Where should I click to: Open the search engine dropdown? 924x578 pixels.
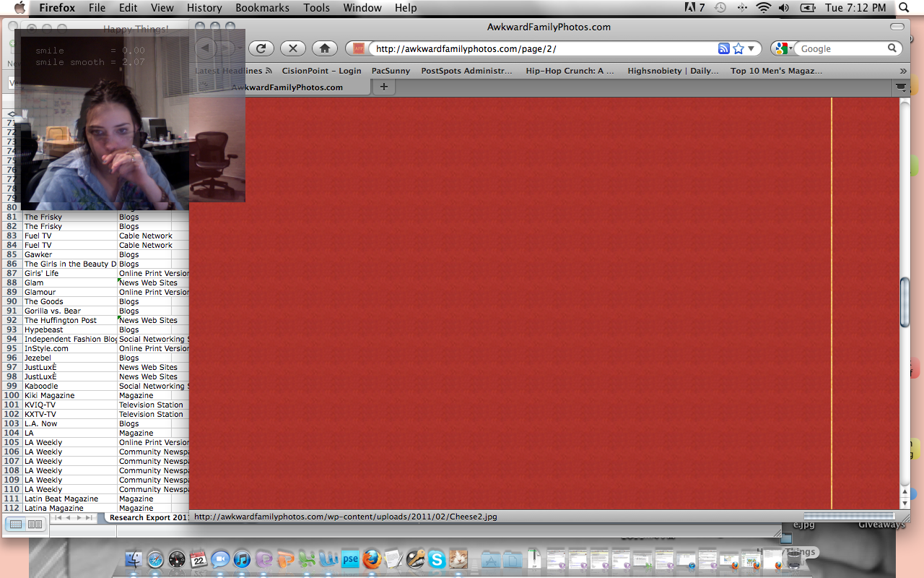click(x=783, y=48)
